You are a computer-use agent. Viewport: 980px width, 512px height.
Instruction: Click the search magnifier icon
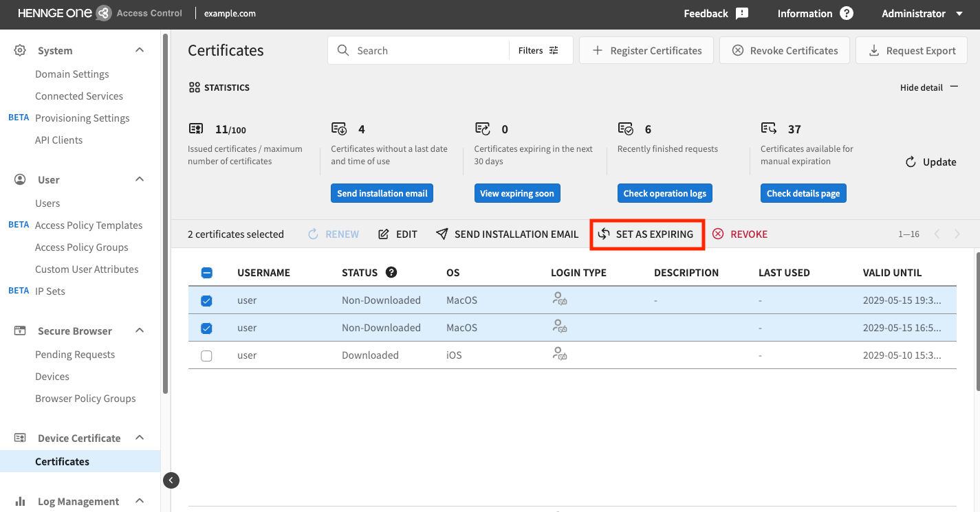(343, 50)
